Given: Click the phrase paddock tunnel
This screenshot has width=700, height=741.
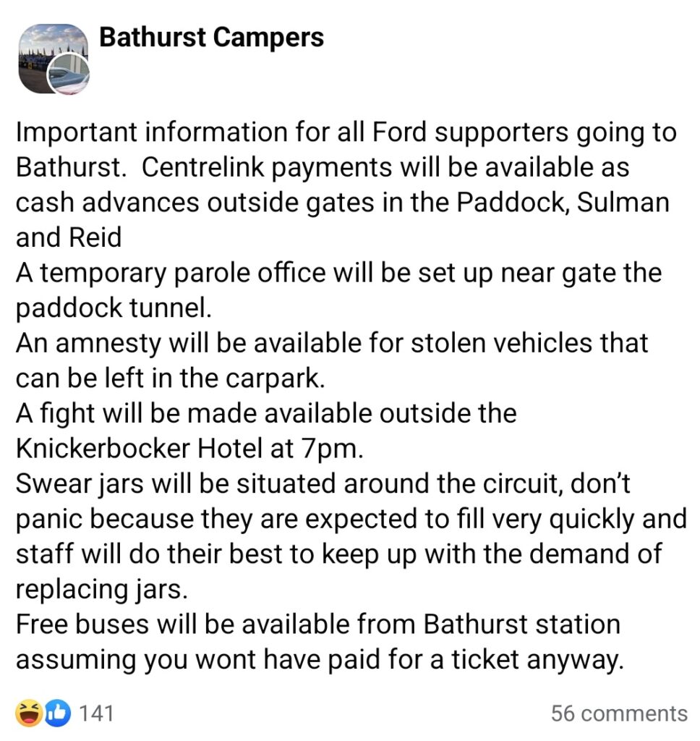Looking at the screenshot, I should pyautogui.click(x=114, y=308).
